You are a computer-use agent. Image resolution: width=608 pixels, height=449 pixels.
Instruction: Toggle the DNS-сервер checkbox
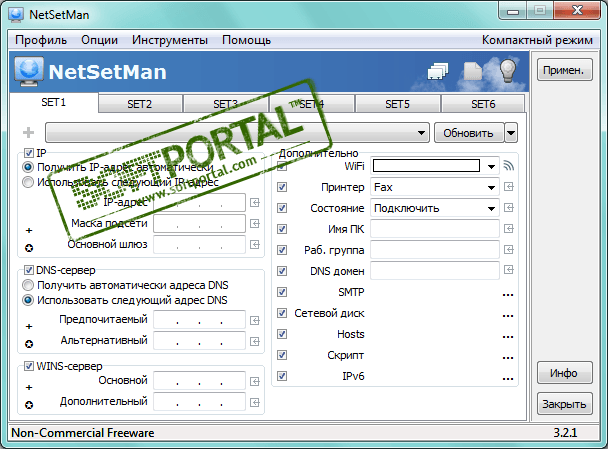point(29,270)
